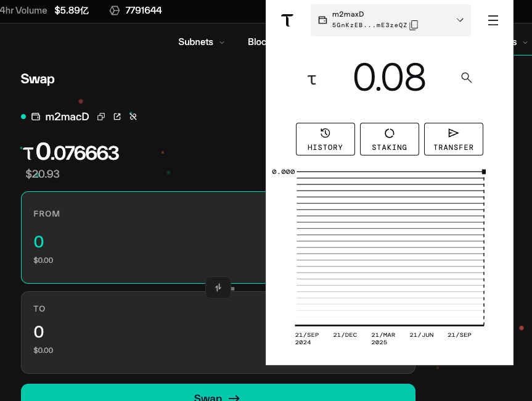Screen dimensions: 532x401
Task: Open m2macD wallet in external link
Action: pyautogui.click(x=117, y=117)
